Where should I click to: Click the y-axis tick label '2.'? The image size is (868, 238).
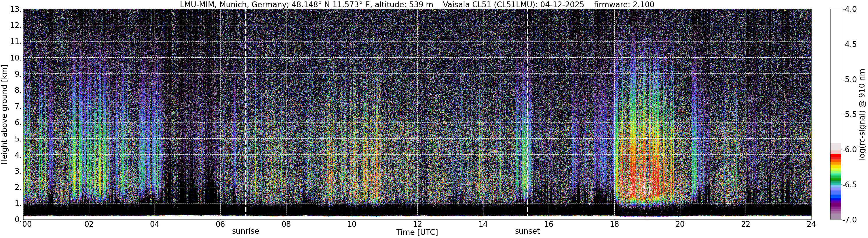(18, 188)
